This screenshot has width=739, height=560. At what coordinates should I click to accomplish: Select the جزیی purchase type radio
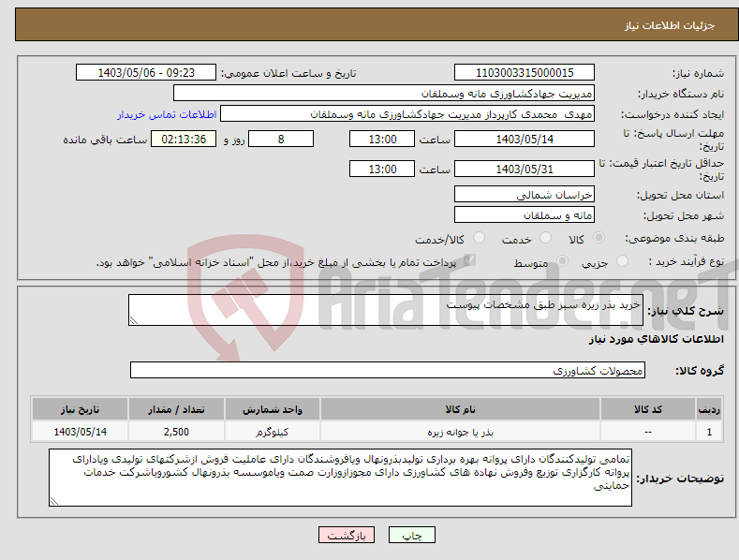point(622,260)
